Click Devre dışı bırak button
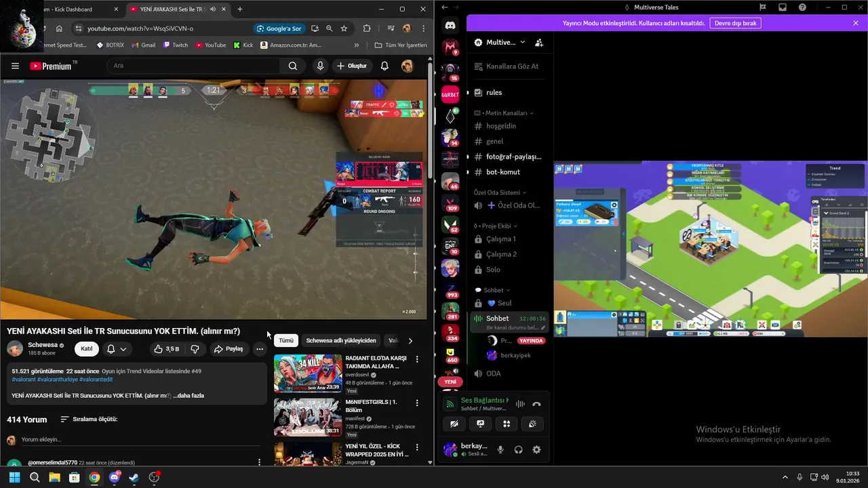This screenshot has height=488, width=868. [736, 23]
